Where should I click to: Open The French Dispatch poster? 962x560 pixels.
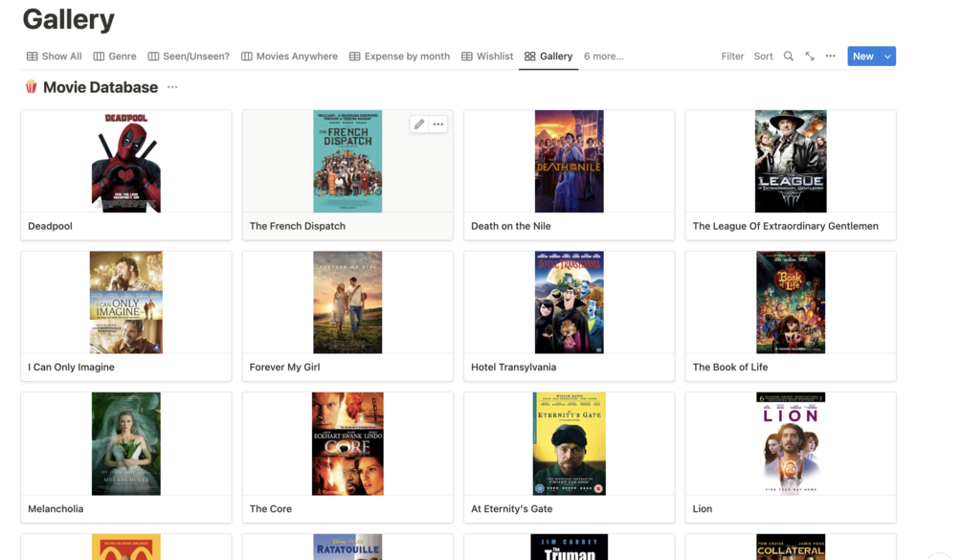tap(347, 162)
